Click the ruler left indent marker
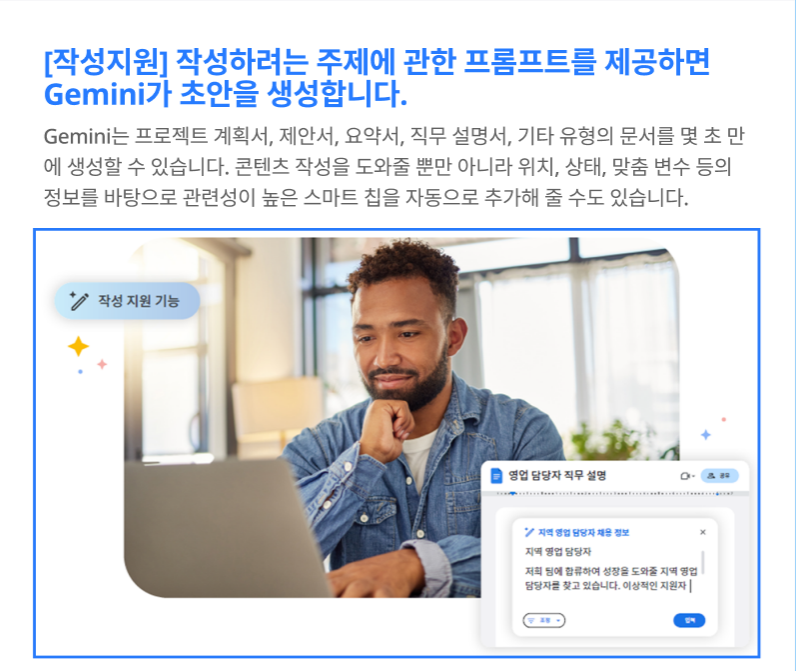Viewport: 796px width, 671px height. tap(513, 493)
